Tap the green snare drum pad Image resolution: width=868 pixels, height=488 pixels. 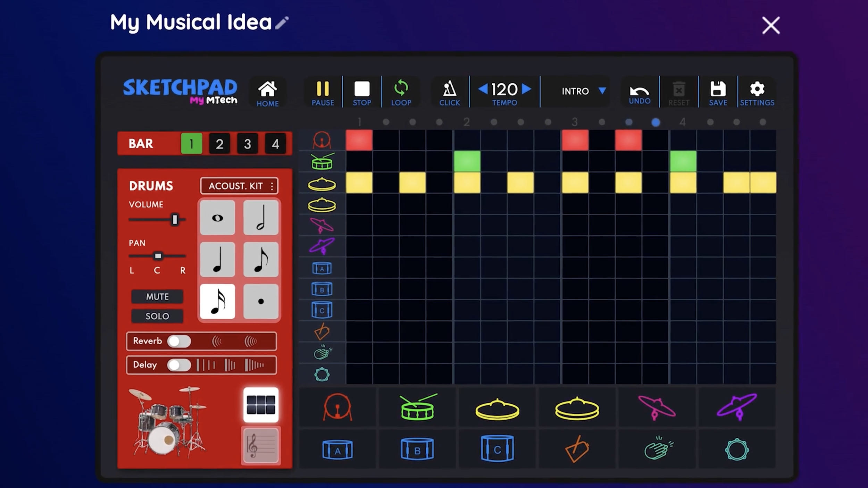click(x=417, y=407)
